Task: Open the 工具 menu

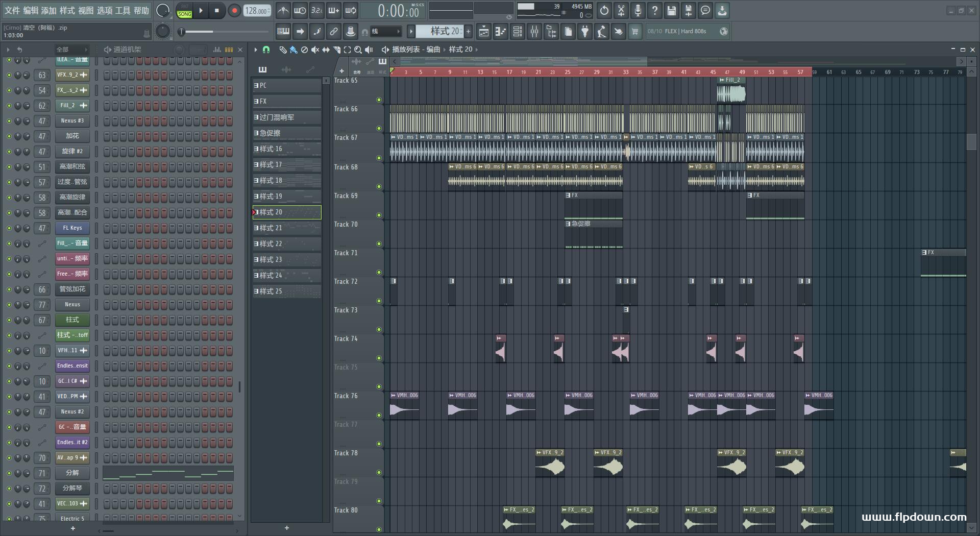Action: coord(122,10)
